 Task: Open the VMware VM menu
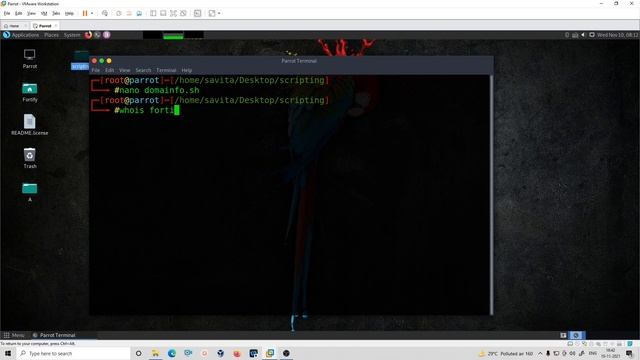click(x=44, y=13)
